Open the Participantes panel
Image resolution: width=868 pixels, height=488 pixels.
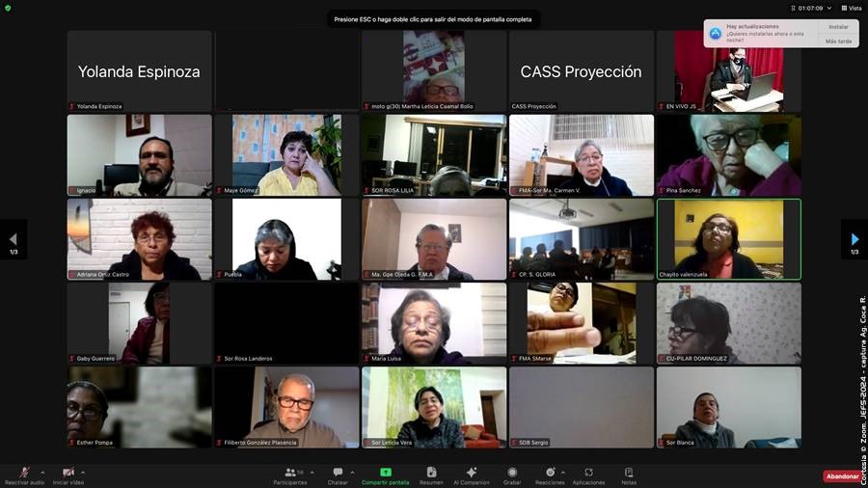coord(290,475)
